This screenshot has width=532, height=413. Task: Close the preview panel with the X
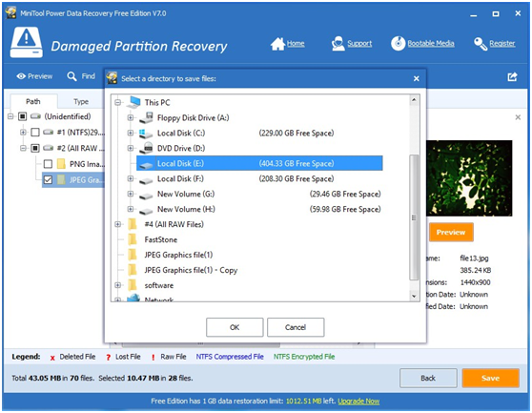518,117
